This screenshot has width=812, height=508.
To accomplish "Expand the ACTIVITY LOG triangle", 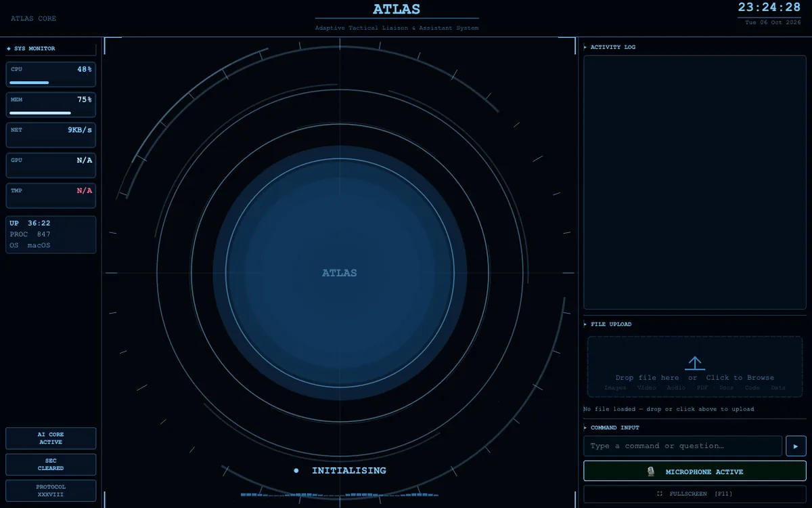I will coord(585,47).
